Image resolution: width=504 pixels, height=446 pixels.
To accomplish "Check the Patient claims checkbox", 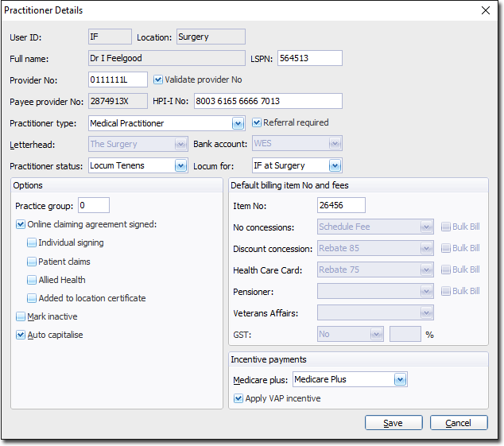I will click(x=31, y=261).
